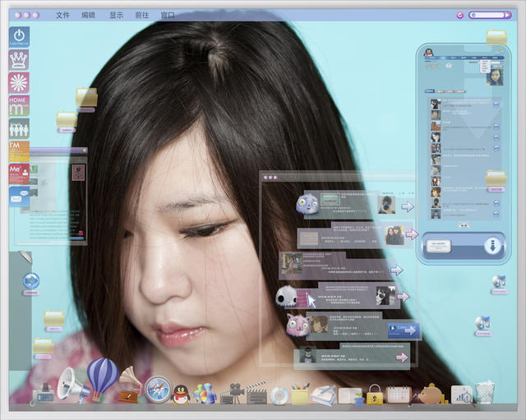This screenshot has height=420, width=526.
Task: Open the orange I'M tile
Action: click(x=19, y=151)
